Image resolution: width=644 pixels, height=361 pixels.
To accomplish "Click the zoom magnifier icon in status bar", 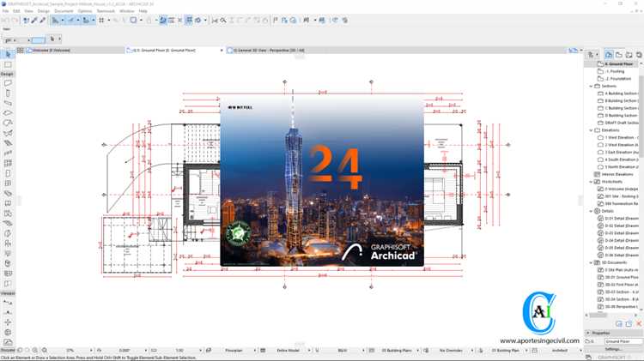I will click(x=45, y=351).
